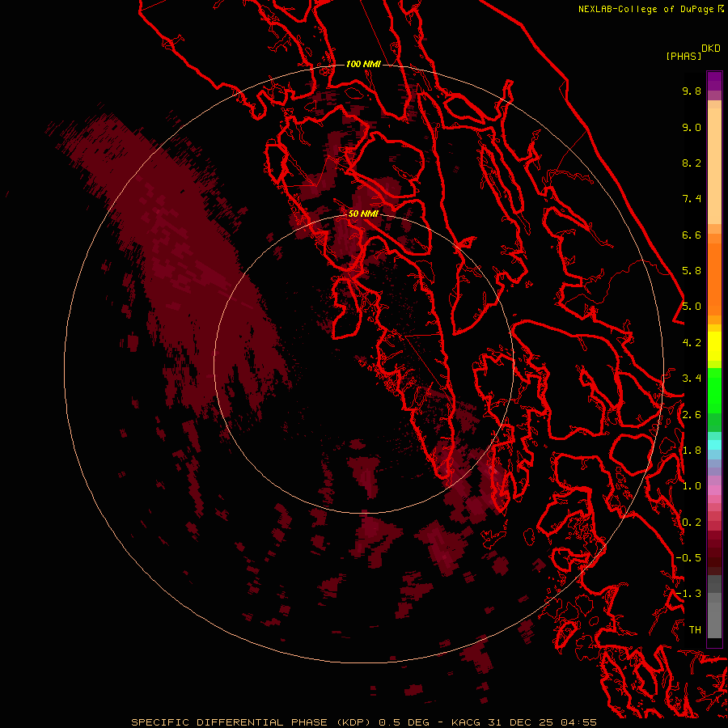The width and height of the screenshot is (728, 728).
Task: Click the 9.8 value on the legend
Action: pos(692,91)
